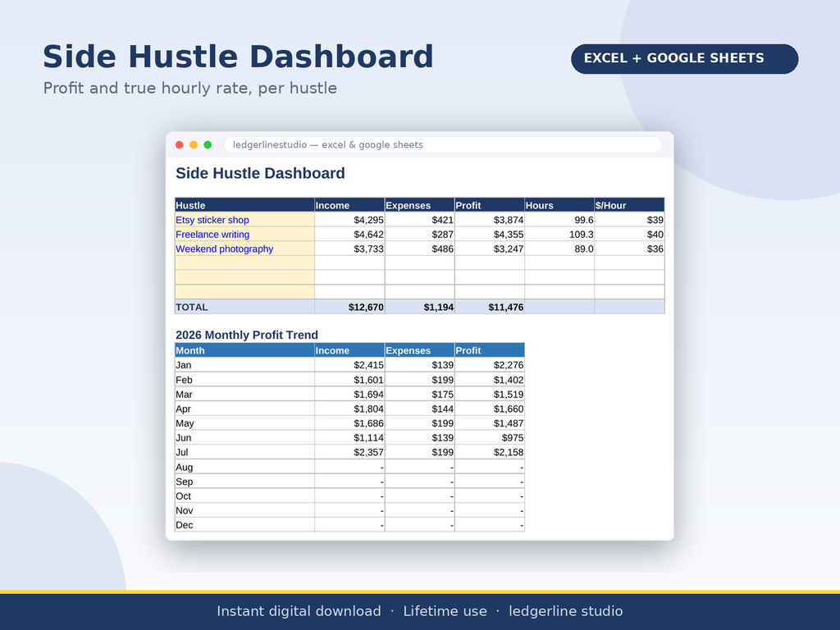Select the Weekend photography cell
Screen dimensions: 840x630
(244, 249)
